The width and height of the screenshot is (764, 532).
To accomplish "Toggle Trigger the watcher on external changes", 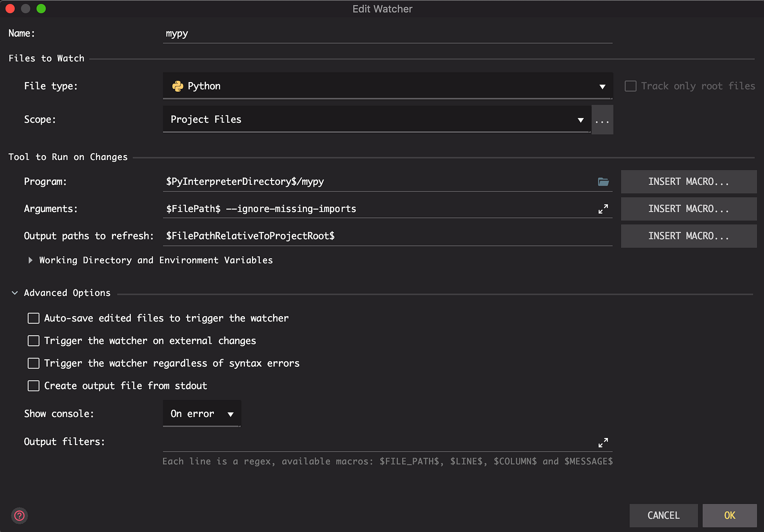I will [33, 341].
